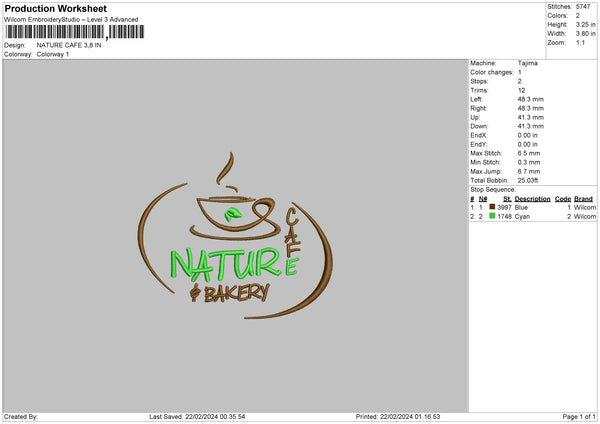Click the "Up:" extent label
600x424 pixels.
click(x=475, y=117)
